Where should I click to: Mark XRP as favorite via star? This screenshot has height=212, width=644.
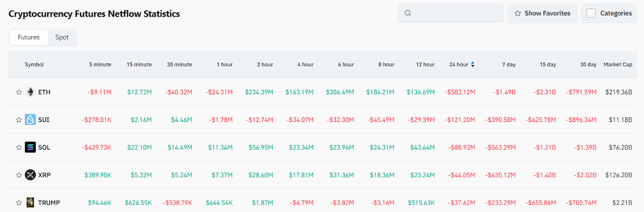[x=19, y=175]
